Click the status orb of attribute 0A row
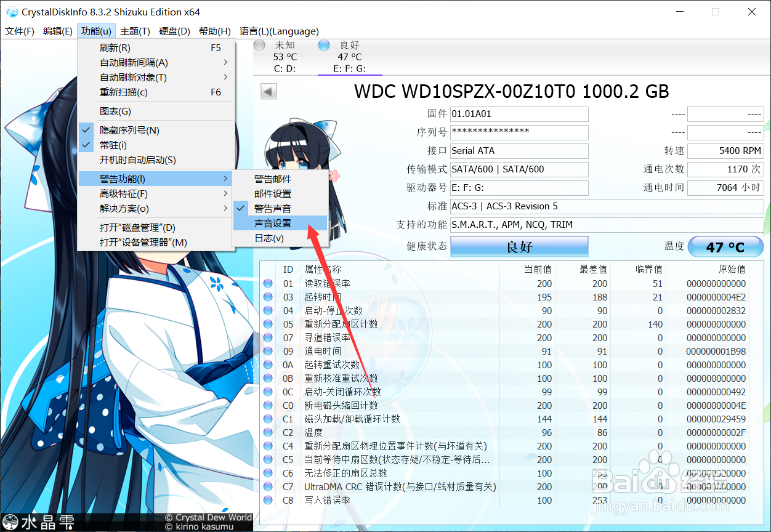The width and height of the screenshot is (771, 532). pyautogui.click(x=268, y=365)
